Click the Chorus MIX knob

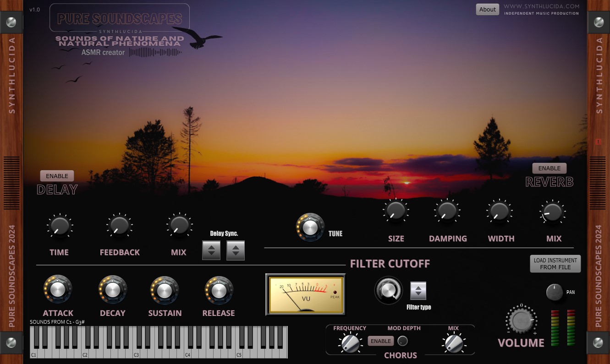click(453, 343)
